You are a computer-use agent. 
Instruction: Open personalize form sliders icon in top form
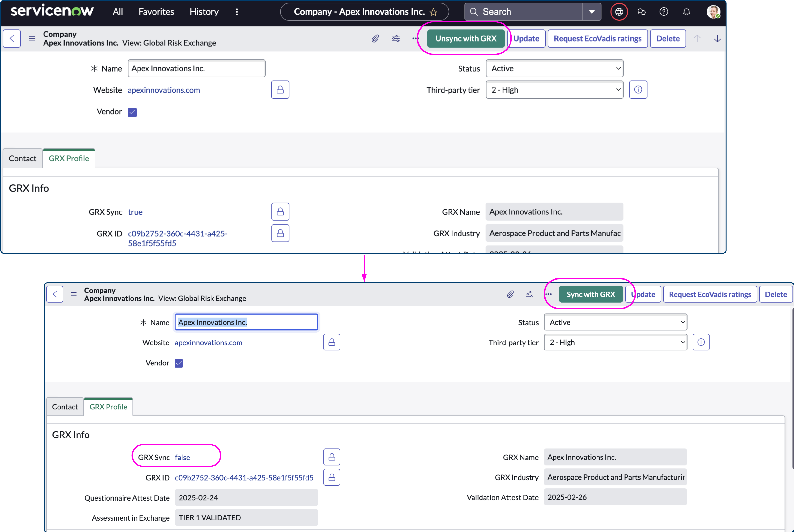(x=396, y=38)
